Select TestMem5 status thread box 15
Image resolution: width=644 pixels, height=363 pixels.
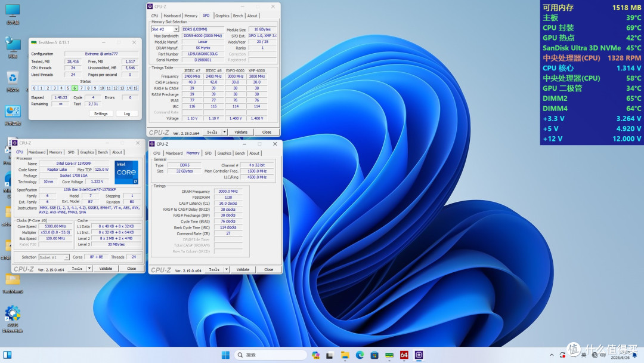(135, 88)
